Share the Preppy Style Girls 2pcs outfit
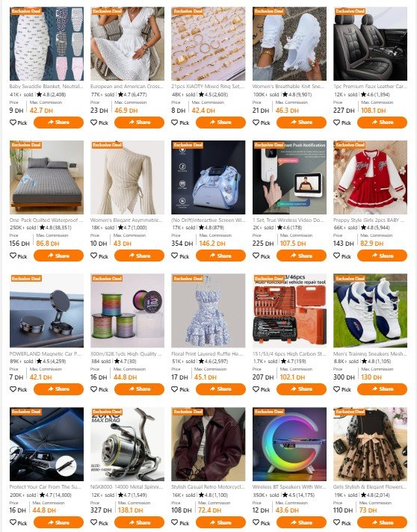The width and height of the screenshot is (417, 532). click(383, 256)
